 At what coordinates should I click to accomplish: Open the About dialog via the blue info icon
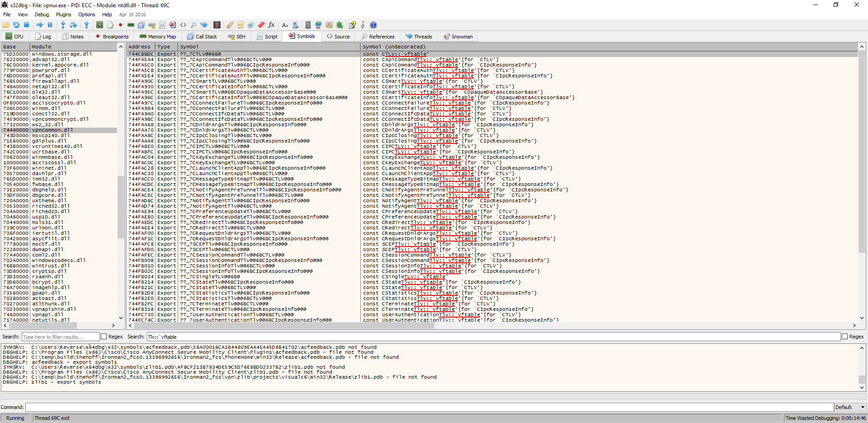(x=373, y=25)
